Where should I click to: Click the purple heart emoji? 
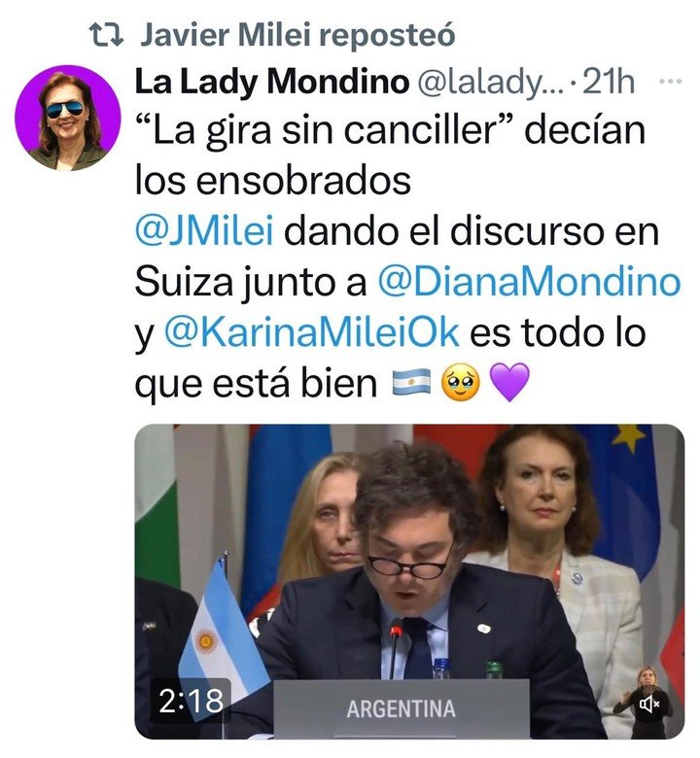(509, 383)
